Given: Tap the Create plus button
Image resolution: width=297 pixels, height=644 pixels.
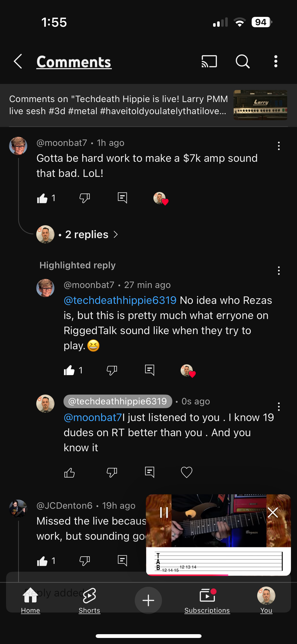Looking at the screenshot, I should click(148, 600).
